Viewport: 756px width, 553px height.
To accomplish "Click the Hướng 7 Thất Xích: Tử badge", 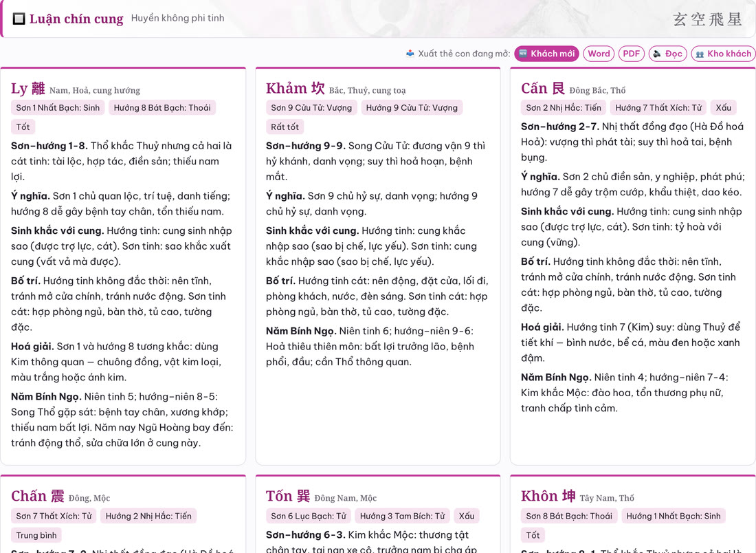I will (x=658, y=107).
